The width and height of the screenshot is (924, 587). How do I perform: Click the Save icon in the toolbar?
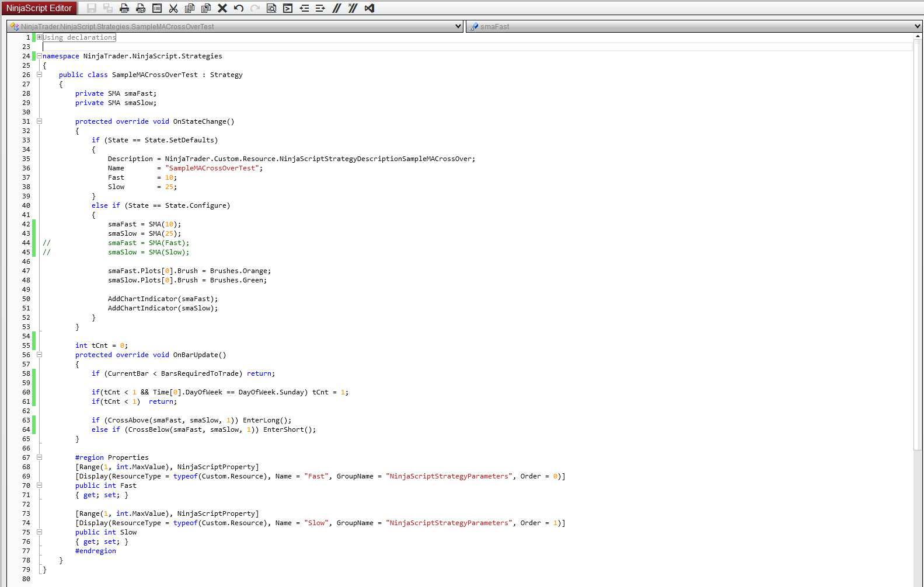[92, 8]
